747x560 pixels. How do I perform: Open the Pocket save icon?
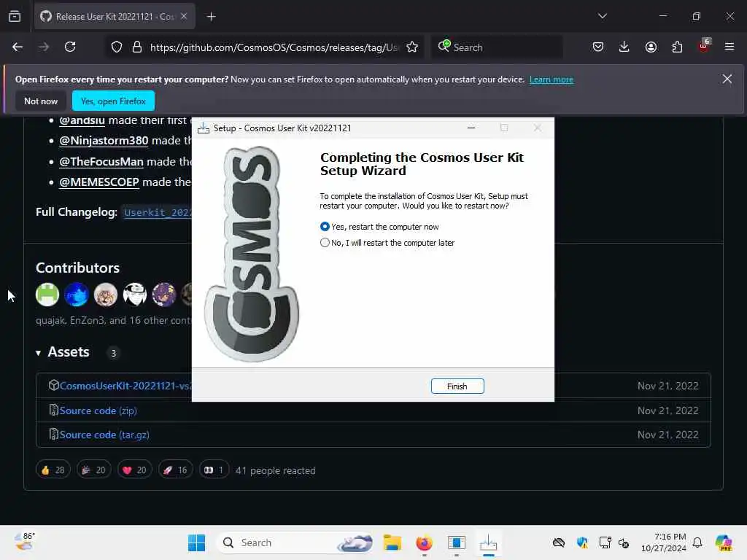(598, 47)
